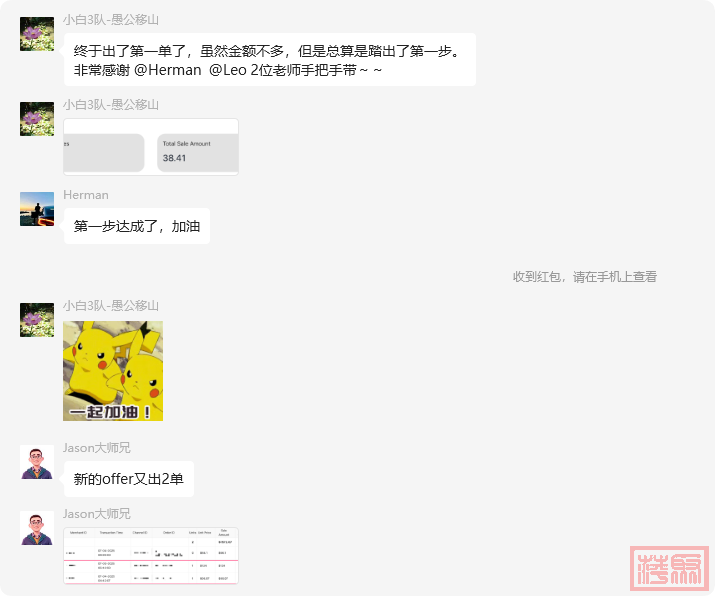Click the name 小白3队-愚公移山 above the Pikachu sticker
Viewport: 715px width, 596px height.
coord(111,306)
